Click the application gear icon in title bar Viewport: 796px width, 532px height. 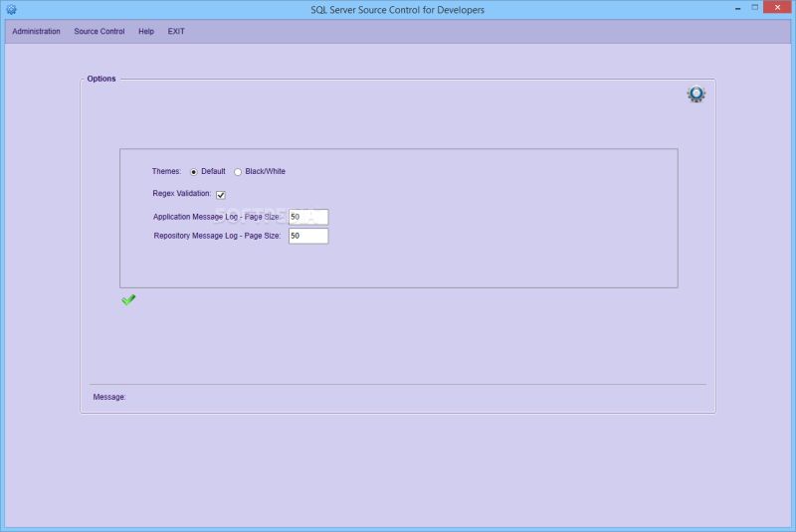coord(11,9)
